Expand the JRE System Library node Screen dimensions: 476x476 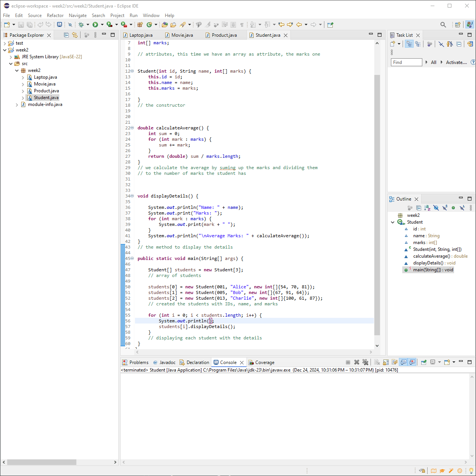click(11, 57)
